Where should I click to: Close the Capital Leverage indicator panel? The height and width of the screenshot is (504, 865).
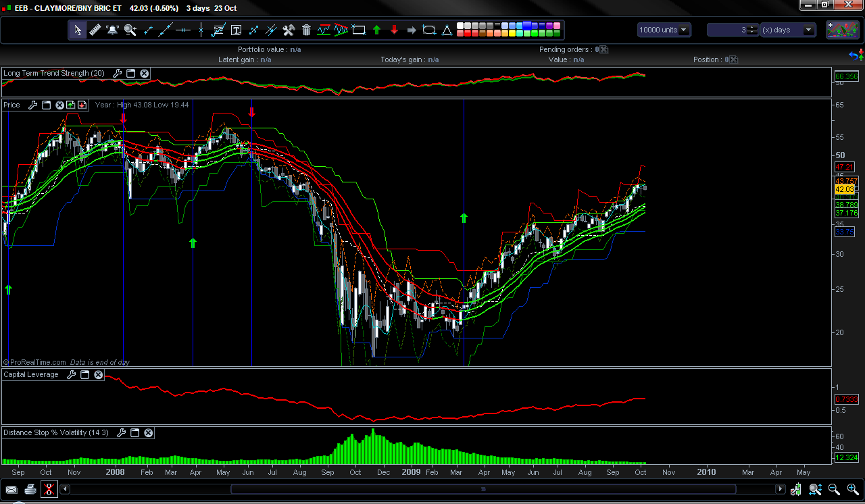pyautogui.click(x=99, y=374)
